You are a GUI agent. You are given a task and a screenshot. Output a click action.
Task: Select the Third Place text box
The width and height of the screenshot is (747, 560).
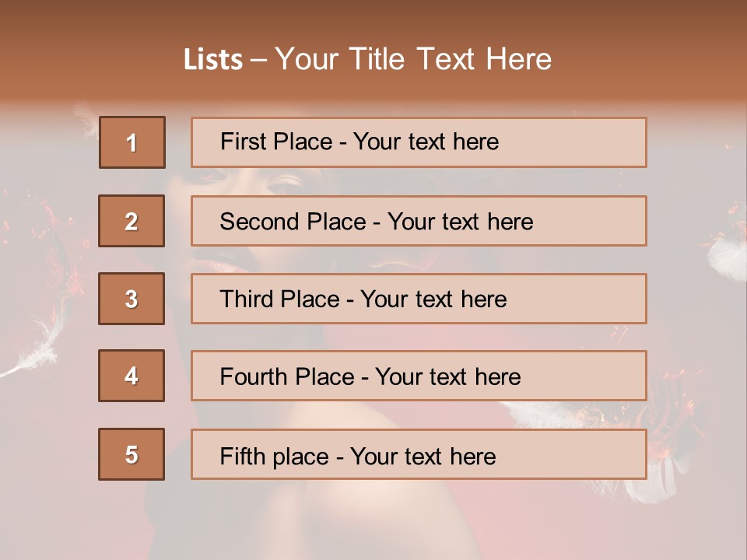419,299
